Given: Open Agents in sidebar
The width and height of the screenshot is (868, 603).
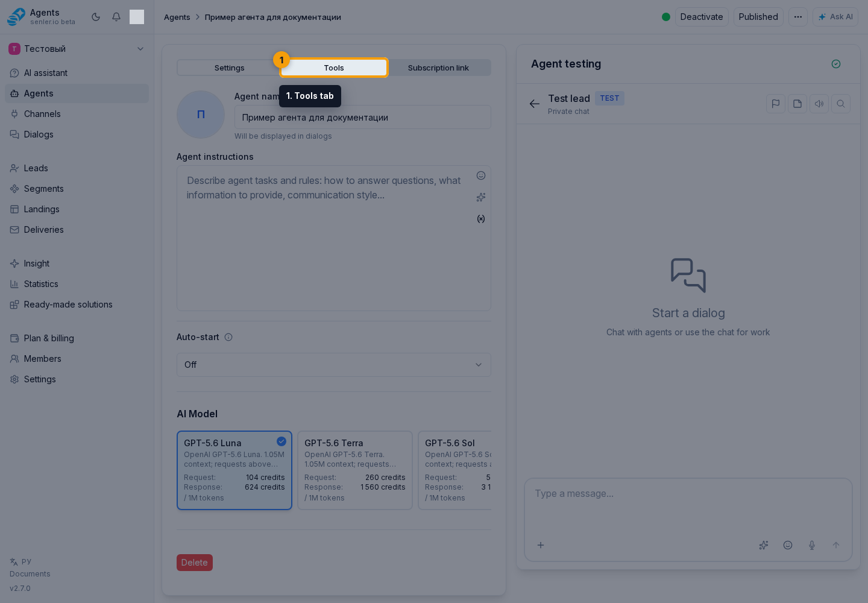Looking at the screenshot, I should [x=77, y=93].
